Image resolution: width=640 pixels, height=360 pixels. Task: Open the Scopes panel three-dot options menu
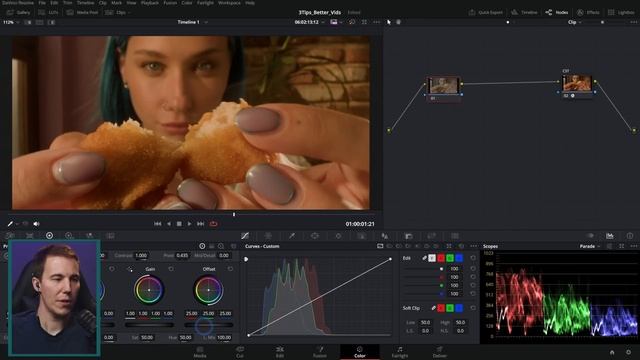coord(633,246)
